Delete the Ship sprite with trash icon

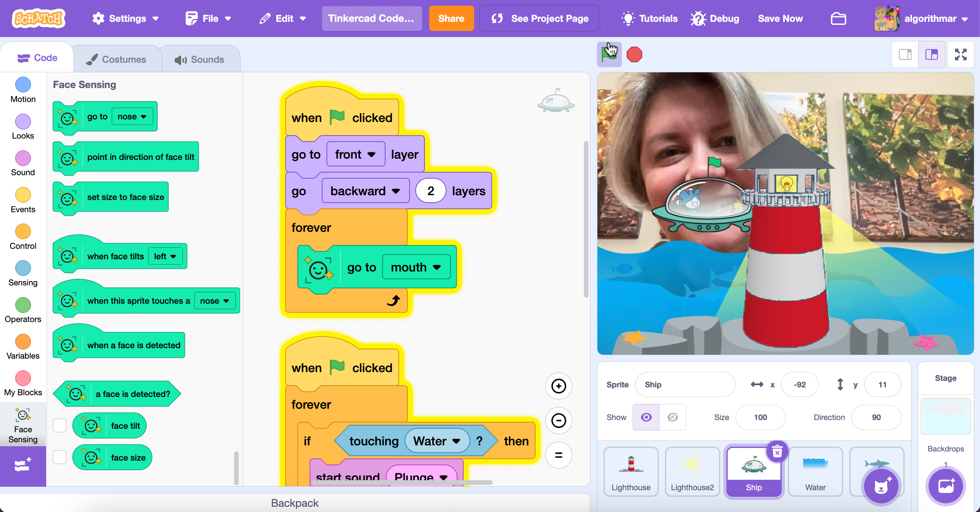click(777, 452)
